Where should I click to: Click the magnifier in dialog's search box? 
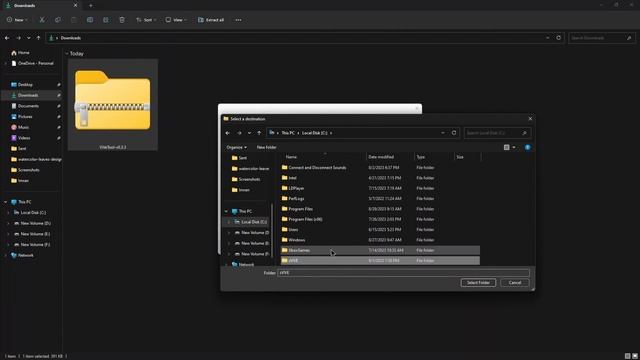coord(524,133)
